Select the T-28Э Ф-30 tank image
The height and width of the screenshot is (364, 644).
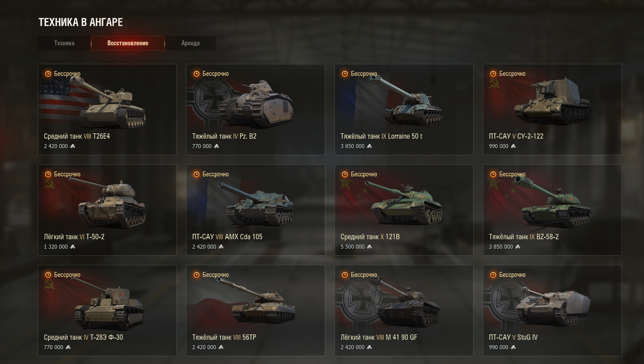[x=110, y=305]
